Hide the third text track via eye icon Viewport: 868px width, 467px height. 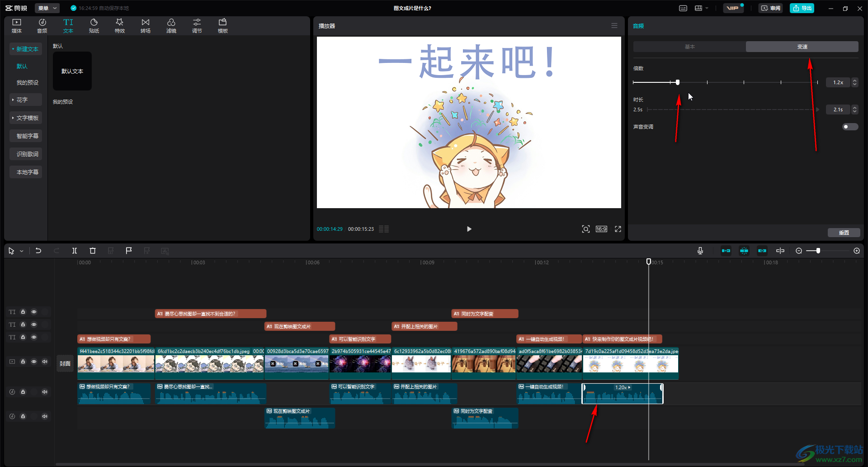click(34, 337)
